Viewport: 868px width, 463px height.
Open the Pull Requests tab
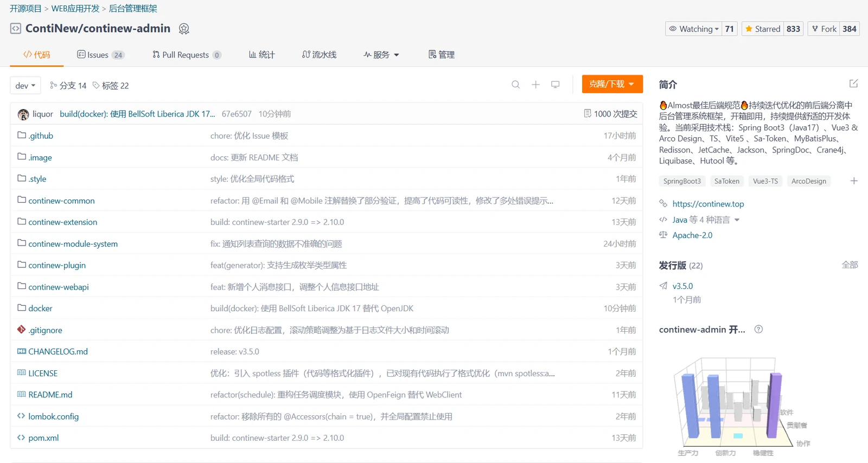pyautogui.click(x=187, y=55)
